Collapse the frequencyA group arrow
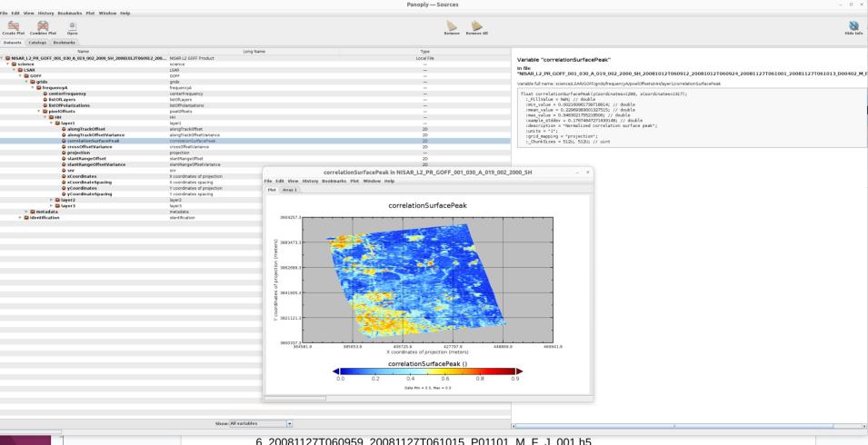This screenshot has height=445, width=868. pyautogui.click(x=32, y=87)
